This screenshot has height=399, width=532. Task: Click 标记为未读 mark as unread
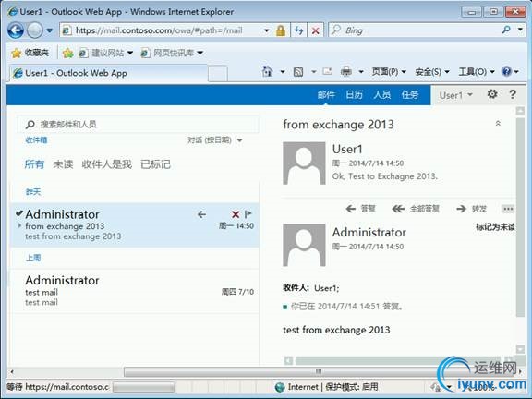tap(495, 226)
